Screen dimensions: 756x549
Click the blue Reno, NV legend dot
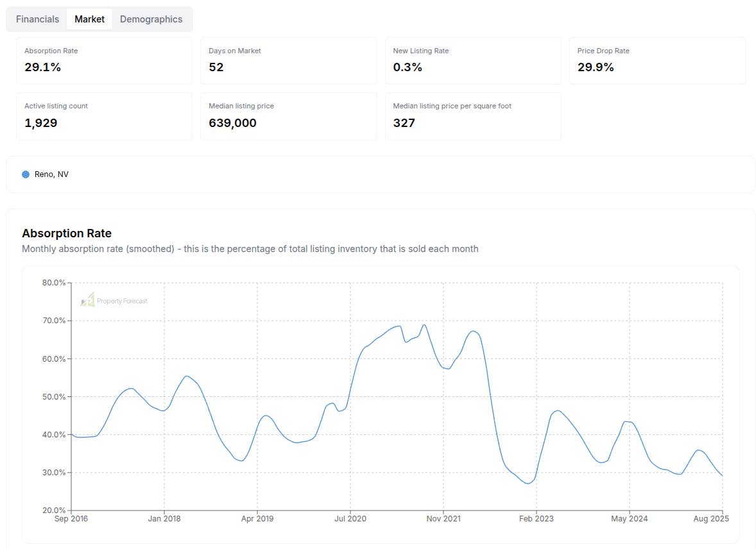(x=26, y=174)
